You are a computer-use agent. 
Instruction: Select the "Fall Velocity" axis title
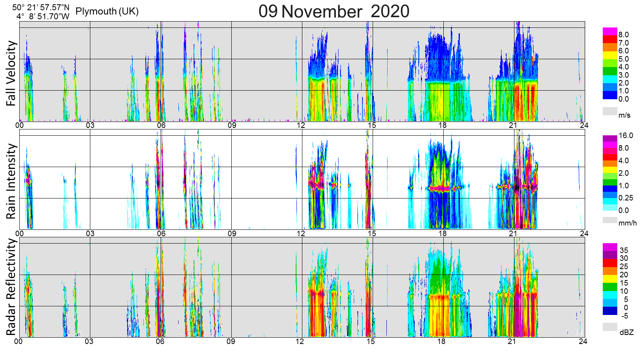click(11, 73)
